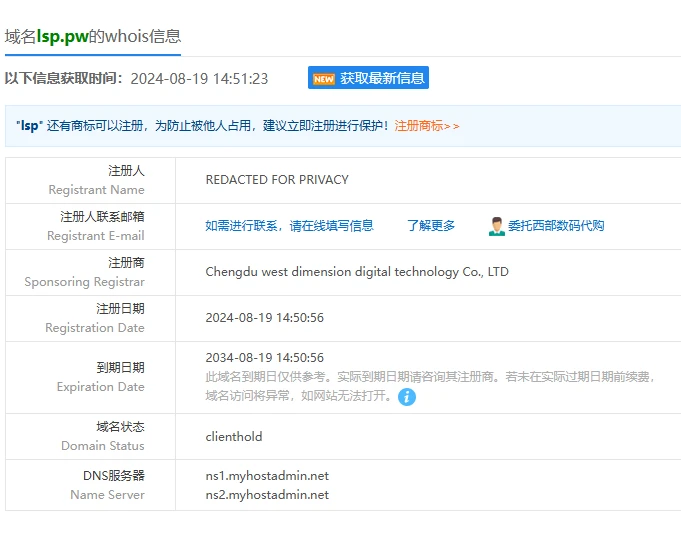The image size is (681, 533).
Task: Click the 委托西部数码代购 link
Action: pos(556,226)
